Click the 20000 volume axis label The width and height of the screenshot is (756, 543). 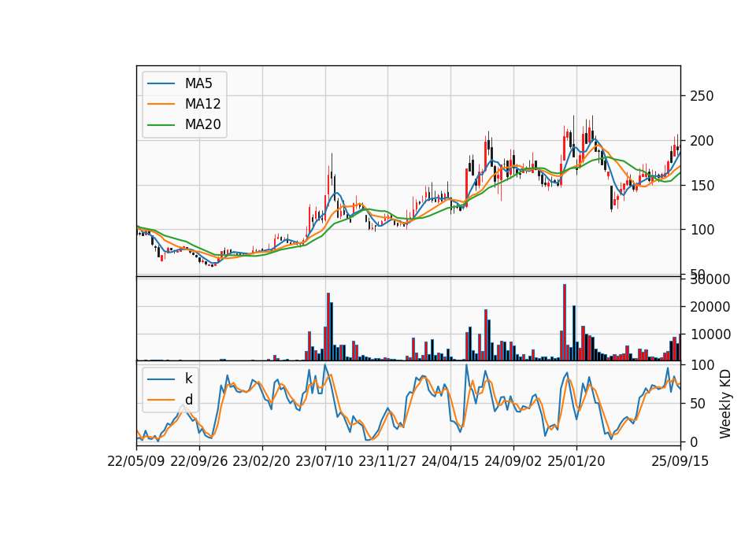click(x=710, y=307)
